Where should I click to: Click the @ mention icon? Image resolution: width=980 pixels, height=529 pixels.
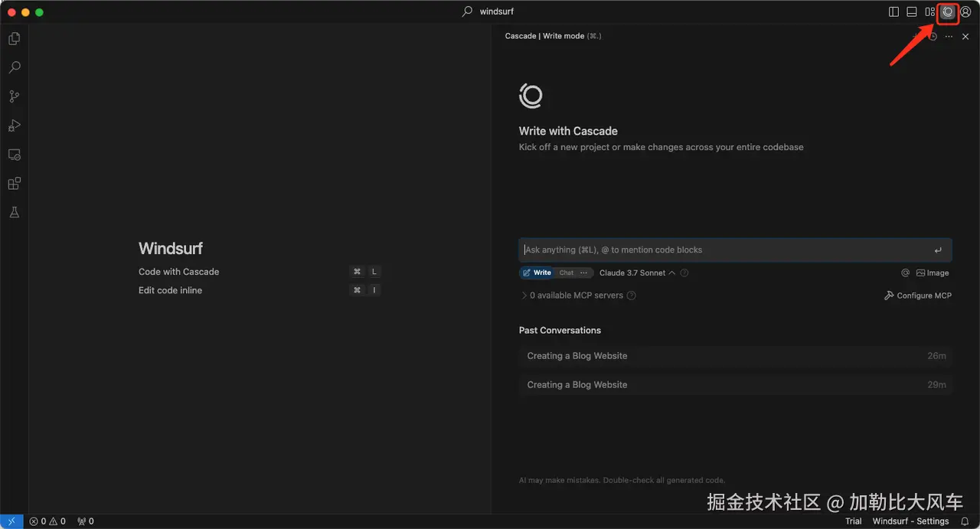pyautogui.click(x=905, y=273)
